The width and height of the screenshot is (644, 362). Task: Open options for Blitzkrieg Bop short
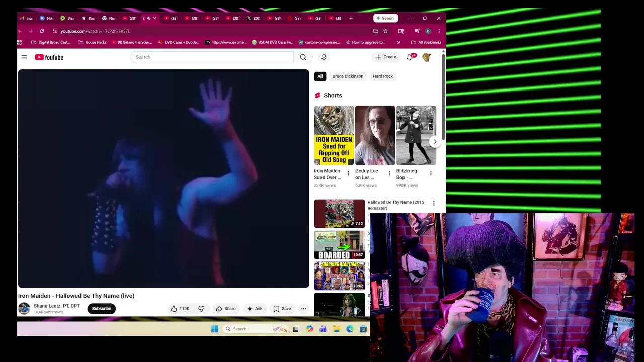(431, 173)
